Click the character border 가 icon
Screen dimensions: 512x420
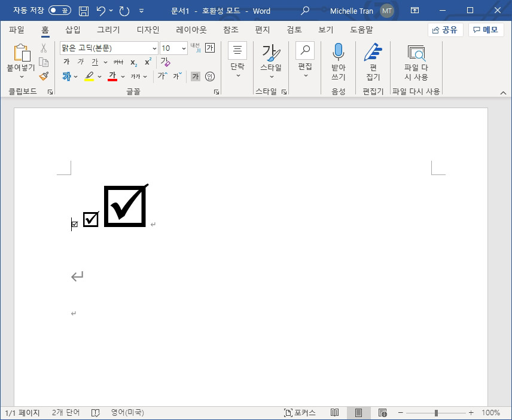point(210,48)
